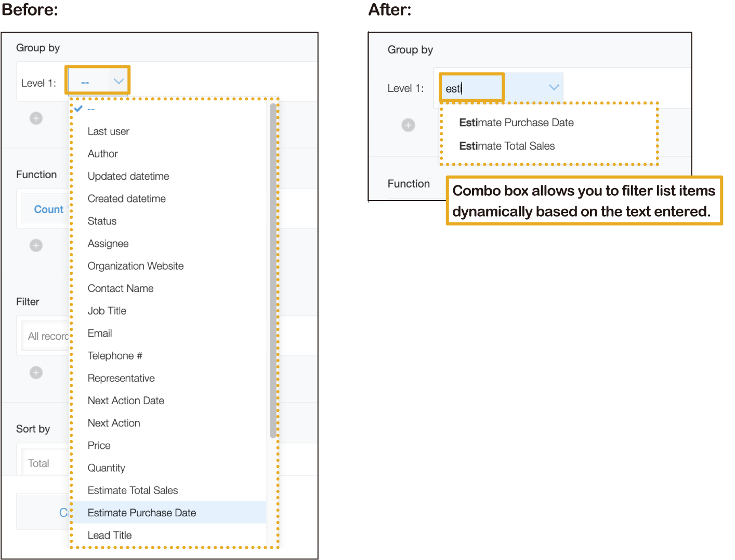The image size is (735, 560).
Task: Click the combo box text field containing 'est'
Action: click(471, 88)
